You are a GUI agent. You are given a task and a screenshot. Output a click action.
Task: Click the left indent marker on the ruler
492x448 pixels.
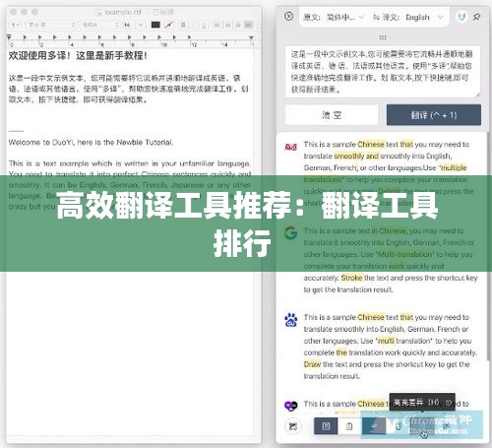(9, 36)
